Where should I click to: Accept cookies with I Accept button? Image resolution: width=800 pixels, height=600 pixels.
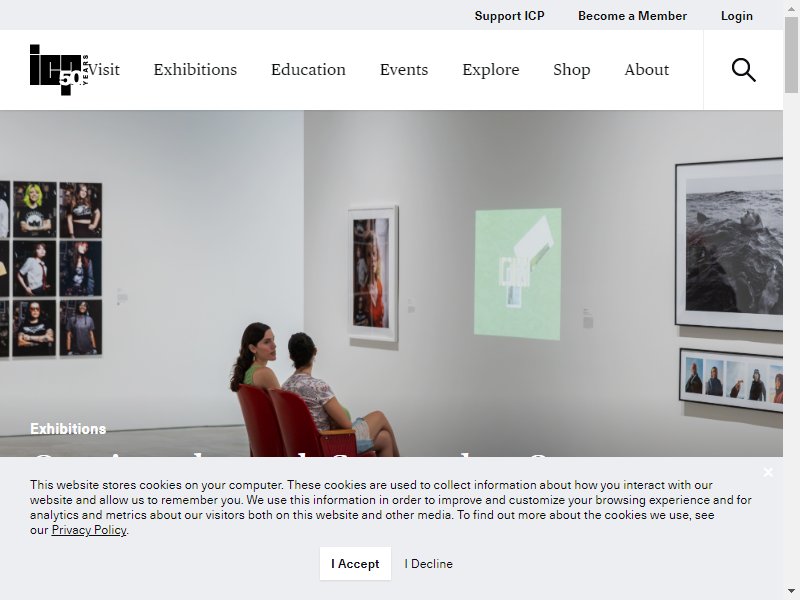(x=355, y=564)
